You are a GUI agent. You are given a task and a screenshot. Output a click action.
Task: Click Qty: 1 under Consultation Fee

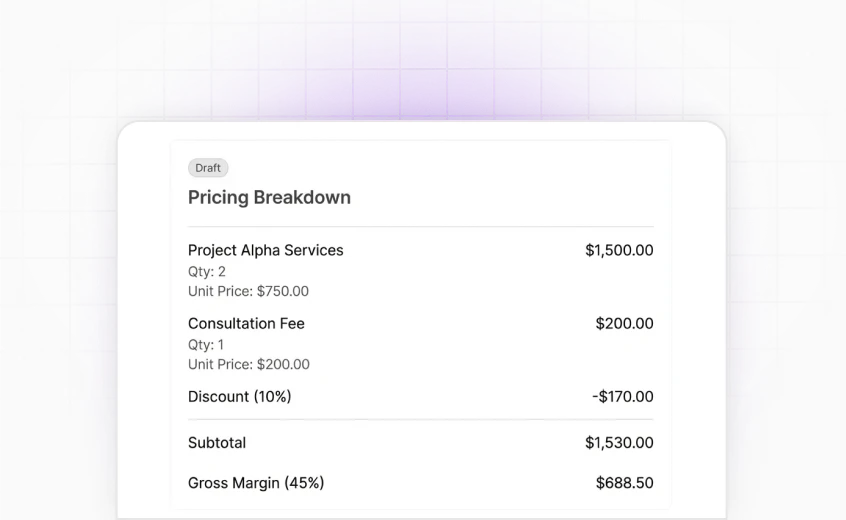(x=206, y=345)
